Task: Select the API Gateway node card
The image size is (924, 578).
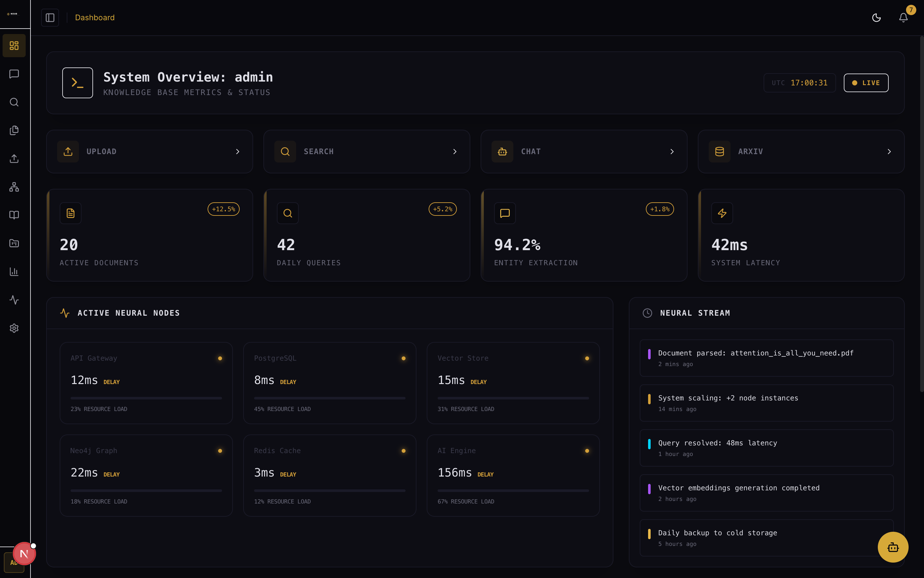Action: coord(146,383)
